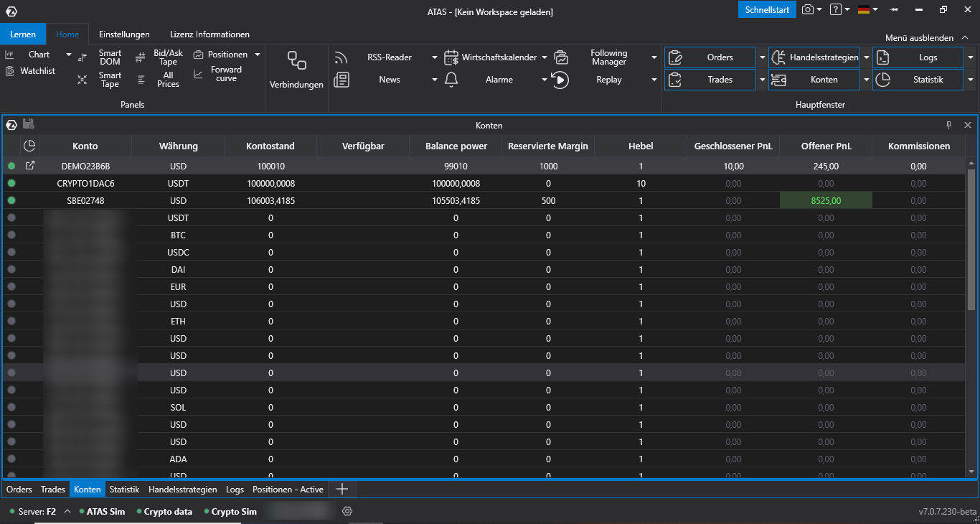Switch to the bottom Handelsstrategien tab
Image resolution: width=980 pixels, height=524 pixels.
(183, 490)
